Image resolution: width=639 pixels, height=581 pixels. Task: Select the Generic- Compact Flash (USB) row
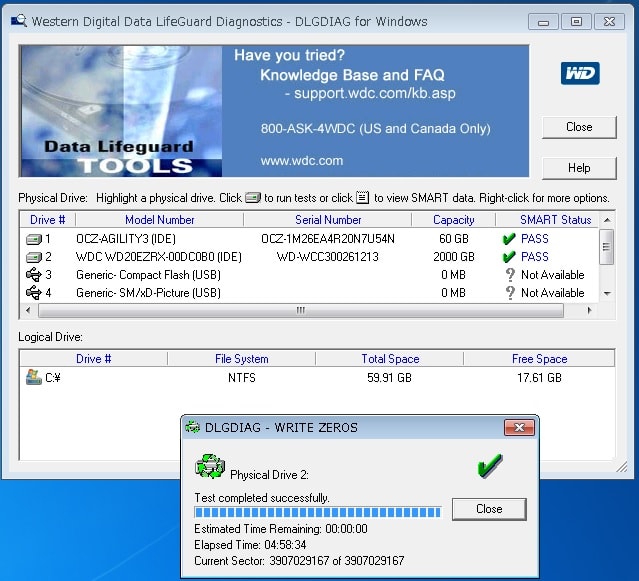(x=309, y=275)
